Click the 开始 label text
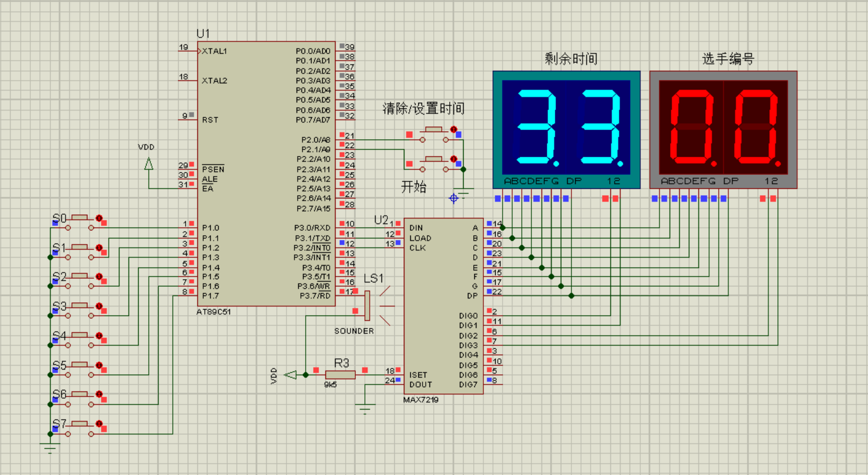Viewport: 868px width, 475px height. [x=414, y=187]
